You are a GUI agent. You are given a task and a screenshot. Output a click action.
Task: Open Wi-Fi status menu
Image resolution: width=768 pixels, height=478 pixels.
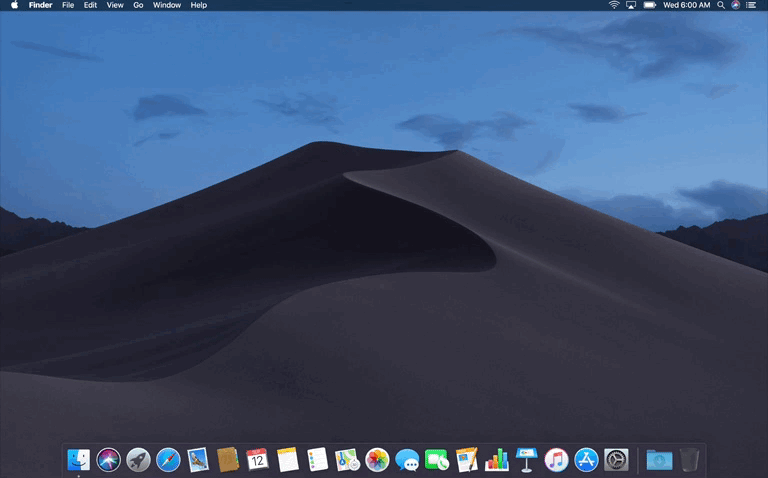click(614, 5)
